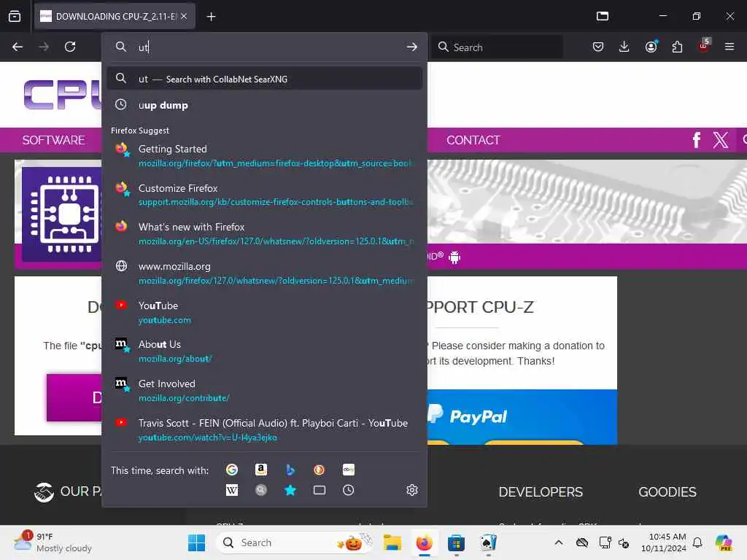This screenshot has height=560, width=747.
Task: Open search settings gear icon
Action: 412,490
